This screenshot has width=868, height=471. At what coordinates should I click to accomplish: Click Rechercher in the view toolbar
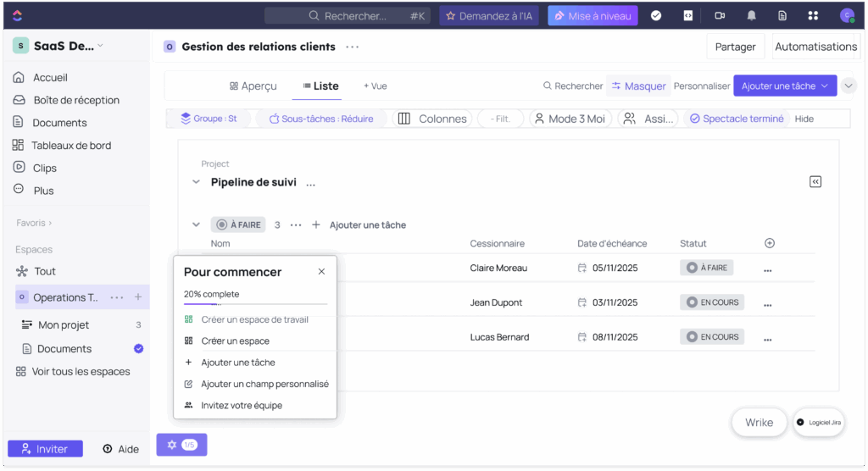(572, 86)
